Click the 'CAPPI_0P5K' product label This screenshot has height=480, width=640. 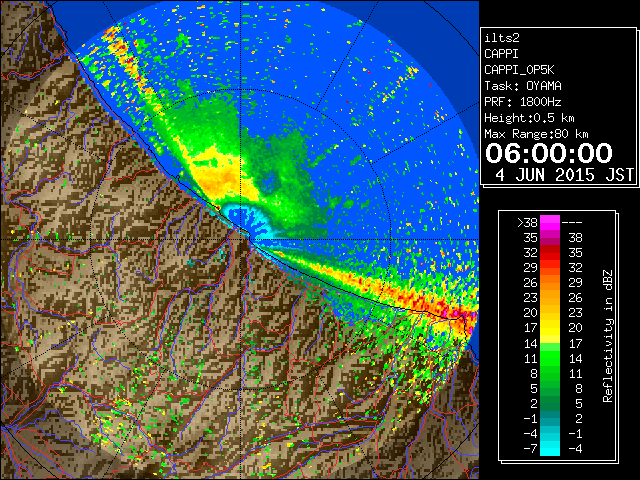(519, 70)
